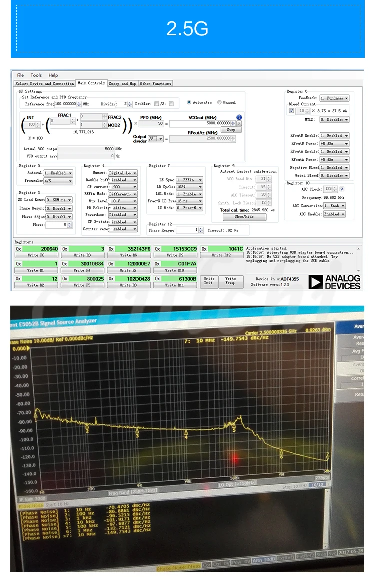Switch to Other Functions tab
This screenshot has width=375, height=588.
(155, 84)
